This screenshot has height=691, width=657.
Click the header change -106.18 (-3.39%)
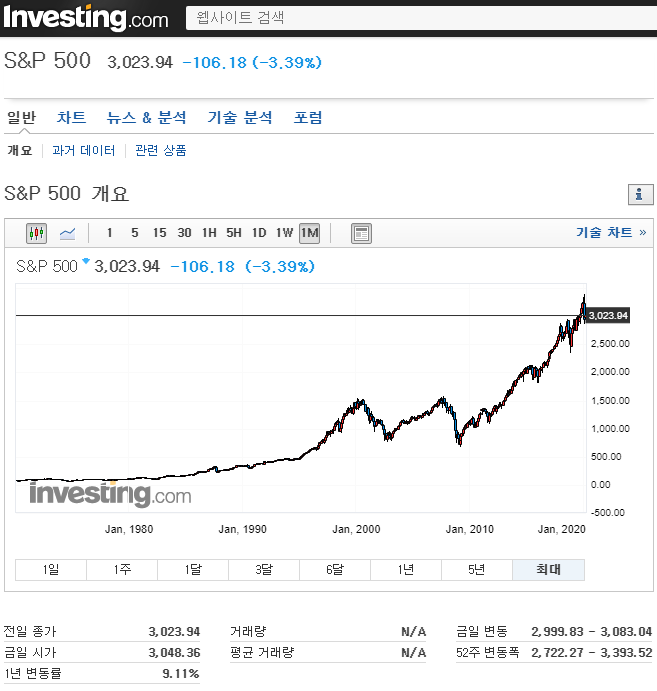(x=252, y=63)
